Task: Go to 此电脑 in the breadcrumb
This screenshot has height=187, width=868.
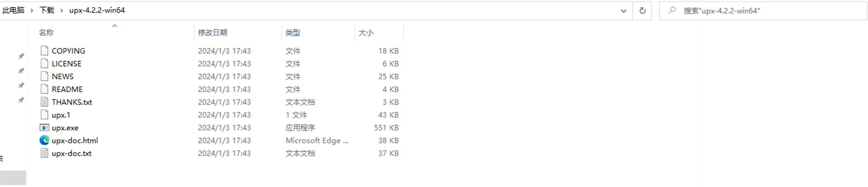Action: coord(13,10)
